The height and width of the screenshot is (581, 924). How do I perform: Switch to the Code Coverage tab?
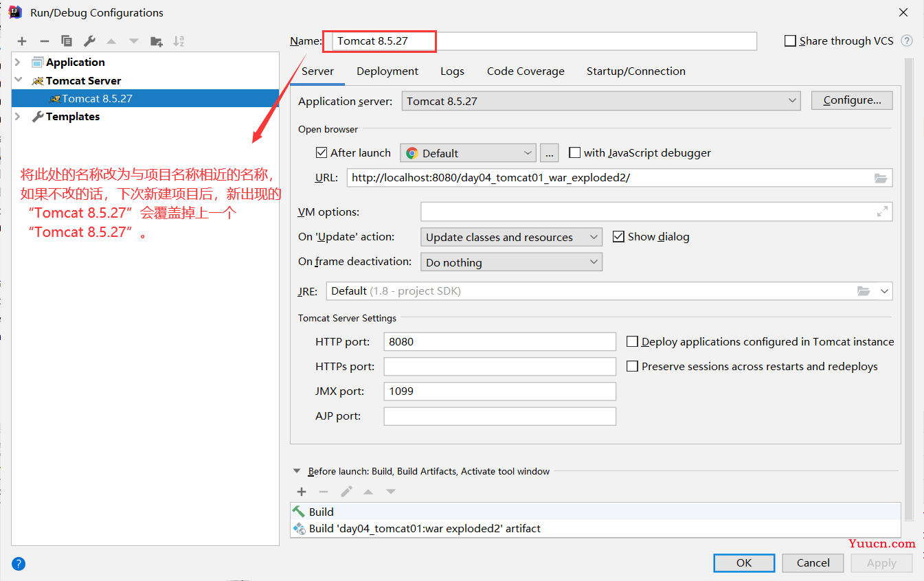tap(526, 71)
